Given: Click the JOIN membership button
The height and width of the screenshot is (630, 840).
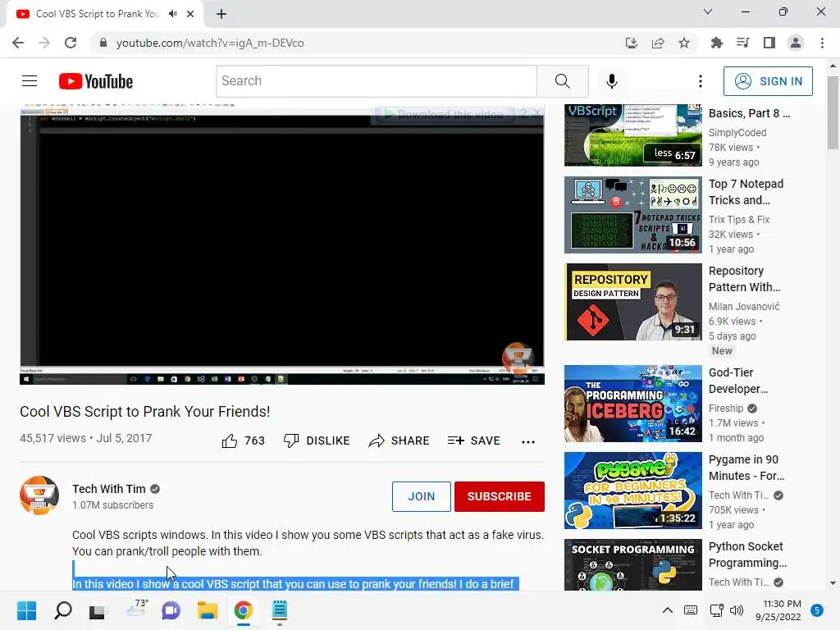Looking at the screenshot, I should click(x=422, y=496).
